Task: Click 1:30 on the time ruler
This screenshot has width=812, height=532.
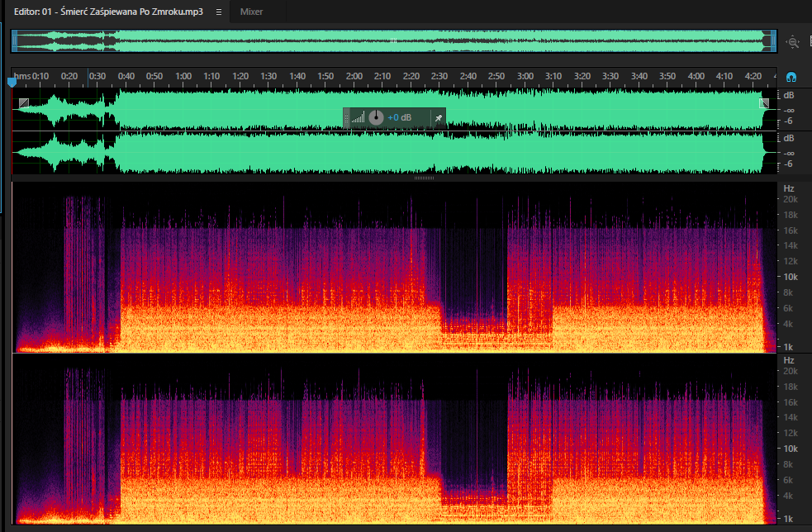Action: click(x=268, y=76)
